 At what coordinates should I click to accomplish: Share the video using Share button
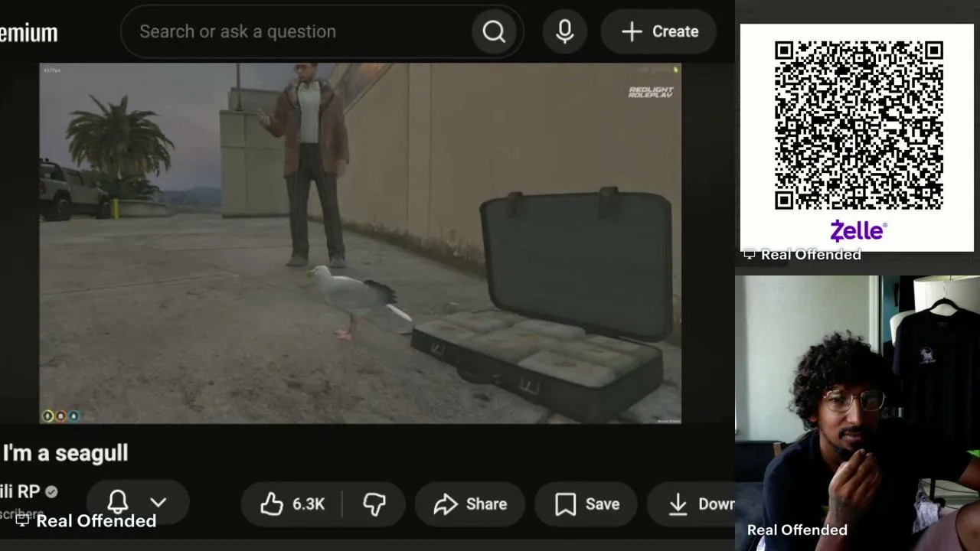[x=470, y=504]
